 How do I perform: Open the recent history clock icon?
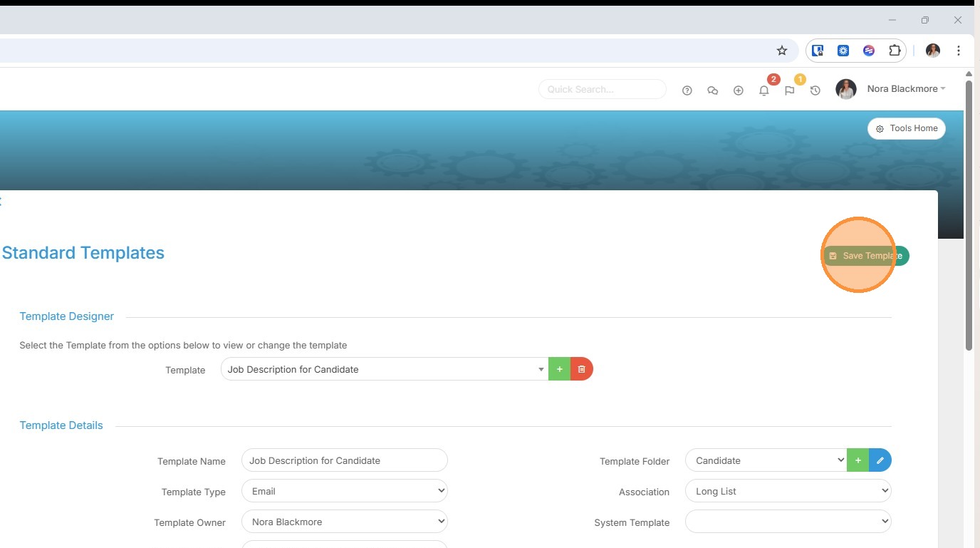(x=815, y=91)
